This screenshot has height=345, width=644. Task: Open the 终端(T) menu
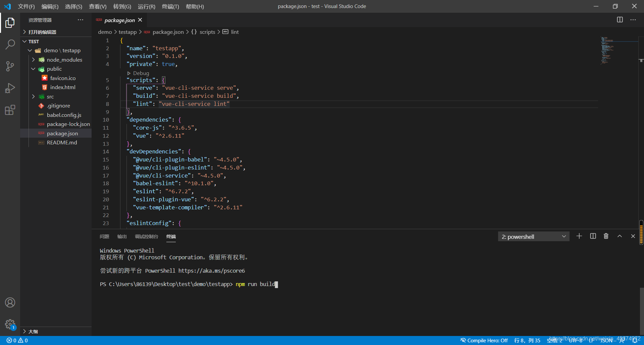pyautogui.click(x=170, y=6)
